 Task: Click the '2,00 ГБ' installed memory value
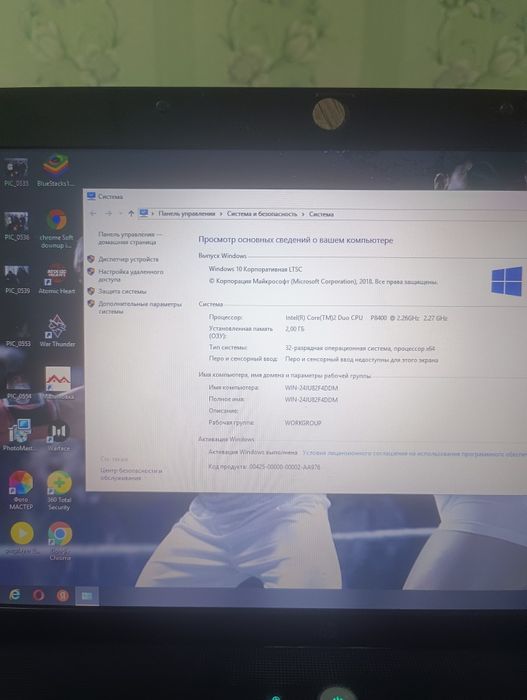point(295,329)
